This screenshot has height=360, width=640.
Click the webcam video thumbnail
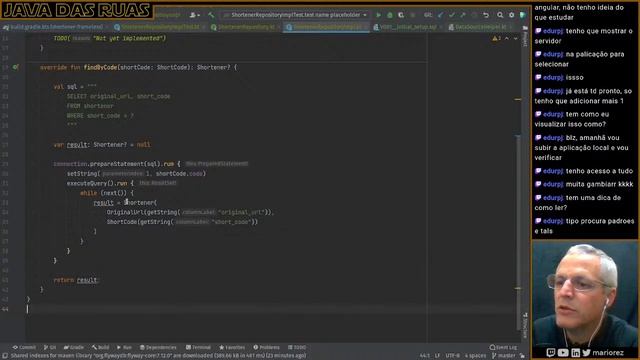point(585,294)
